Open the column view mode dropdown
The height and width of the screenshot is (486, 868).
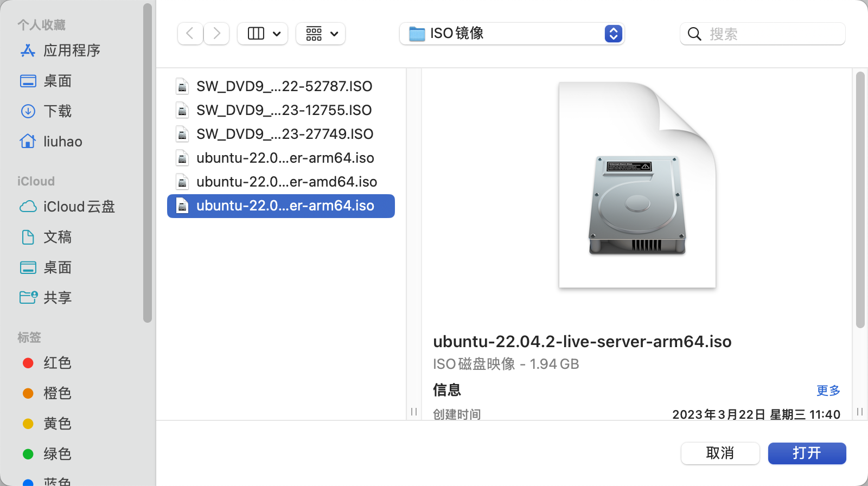(x=263, y=34)
